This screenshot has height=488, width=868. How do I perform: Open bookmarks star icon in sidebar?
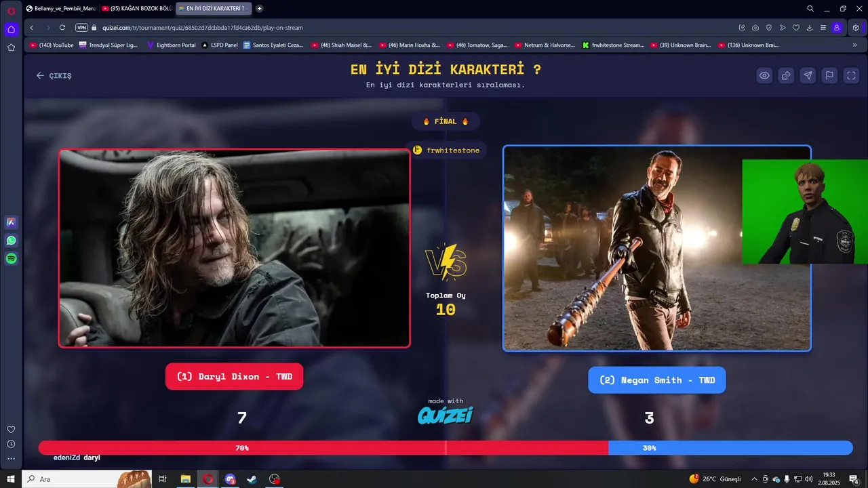point(11,47)
